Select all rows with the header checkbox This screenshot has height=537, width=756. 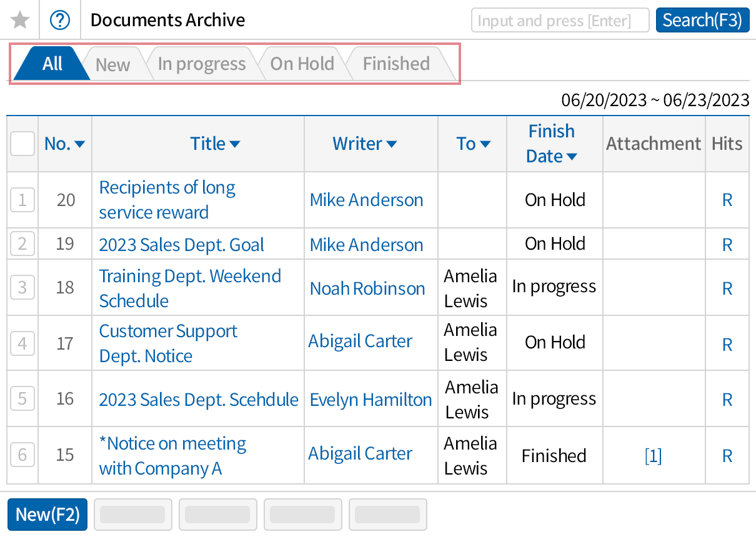[22, 144]
